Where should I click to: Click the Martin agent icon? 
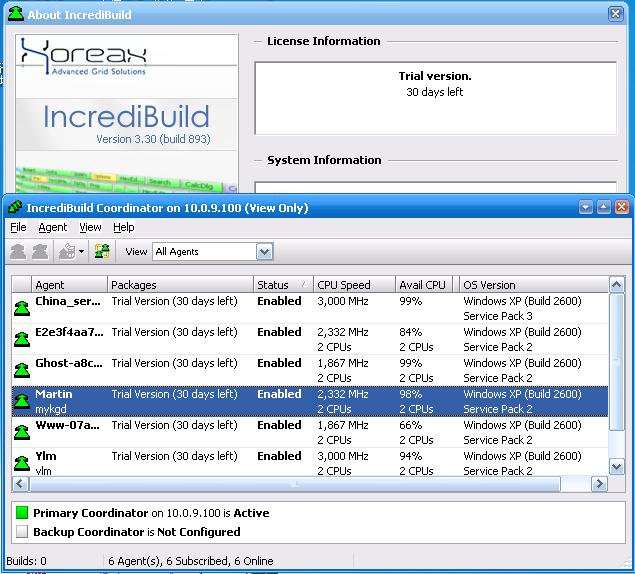[22, 401]
